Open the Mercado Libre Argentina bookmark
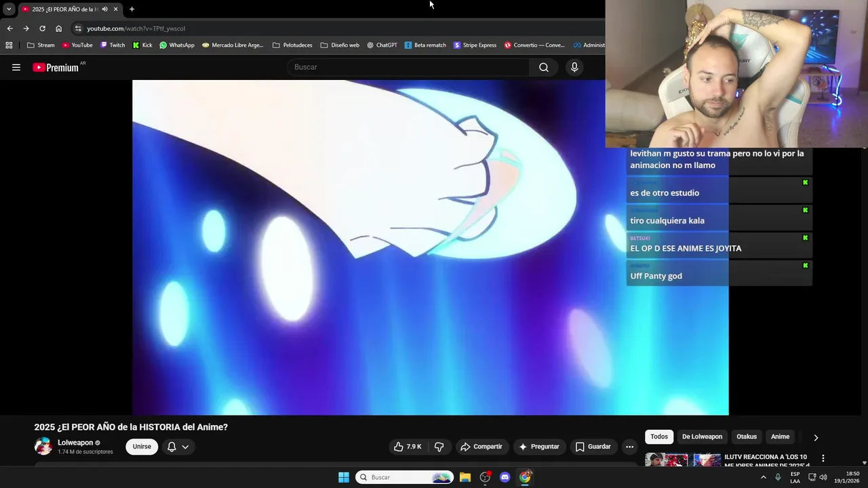Screen dimensions: 868x488 [233, 45]
